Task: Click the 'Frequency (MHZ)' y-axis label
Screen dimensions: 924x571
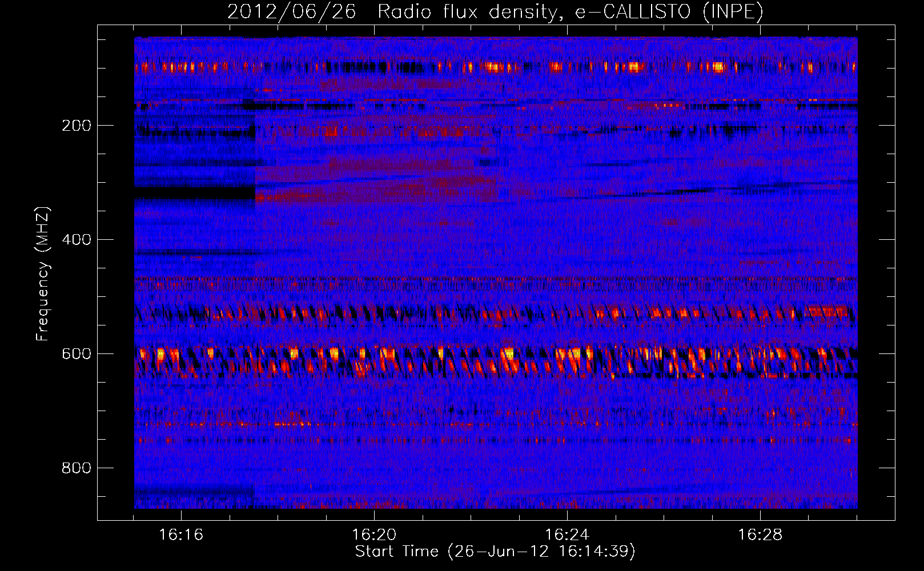Action: point(43,274)
